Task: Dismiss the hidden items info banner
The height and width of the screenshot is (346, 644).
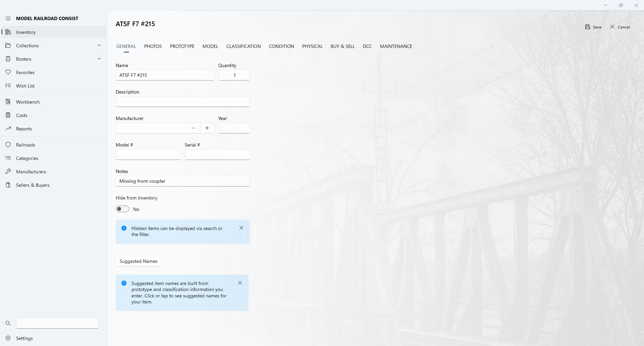Action: (241, 228)
